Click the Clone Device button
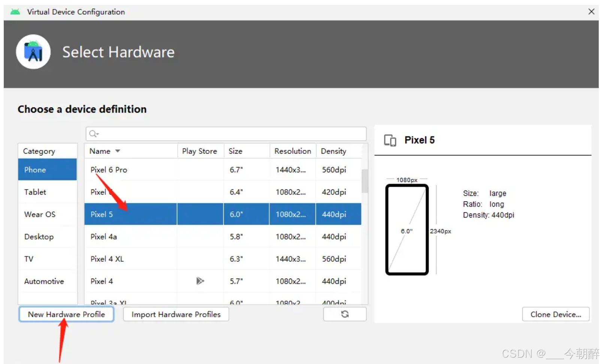Image resolution: width=601 pixels, height=364 pixels. 556,314
